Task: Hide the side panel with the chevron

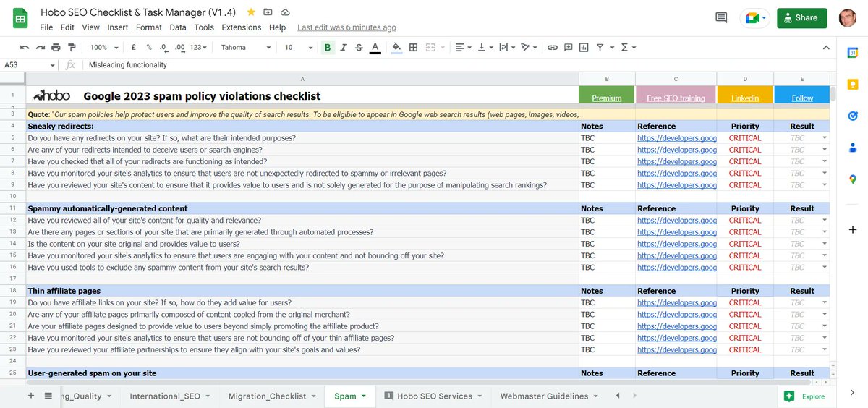Action: point(853,393)
